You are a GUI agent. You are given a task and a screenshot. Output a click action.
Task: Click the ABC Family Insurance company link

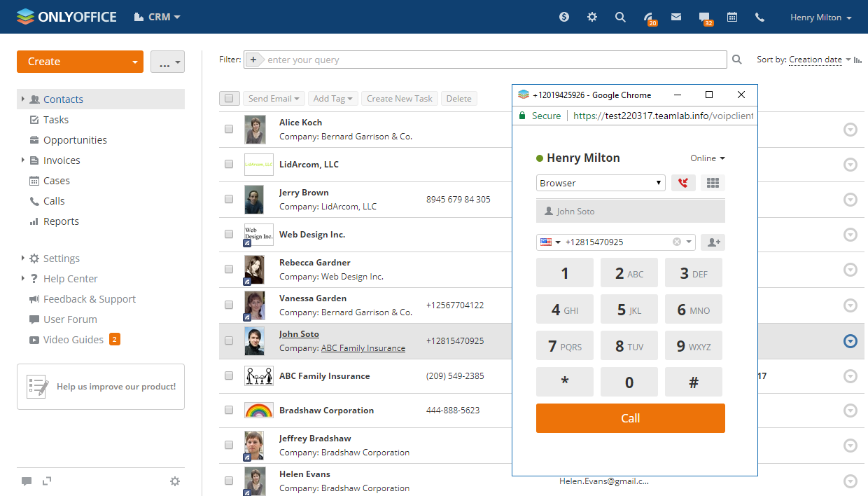[x=363, y=347]
